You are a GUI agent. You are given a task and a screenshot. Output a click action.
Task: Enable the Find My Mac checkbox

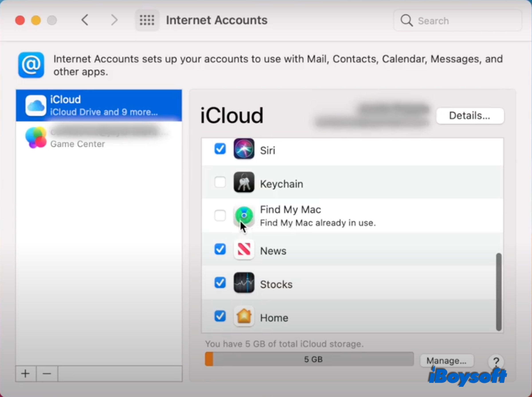220,216
